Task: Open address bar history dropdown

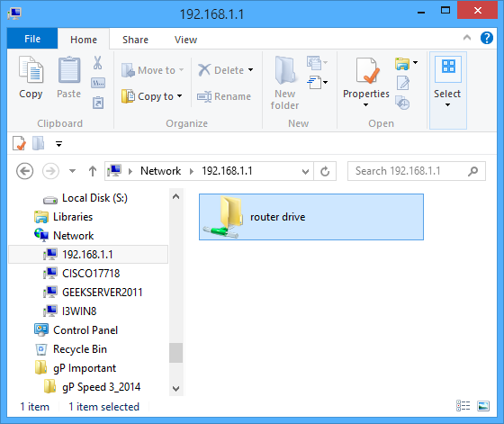Action: [x=305, y=171]
